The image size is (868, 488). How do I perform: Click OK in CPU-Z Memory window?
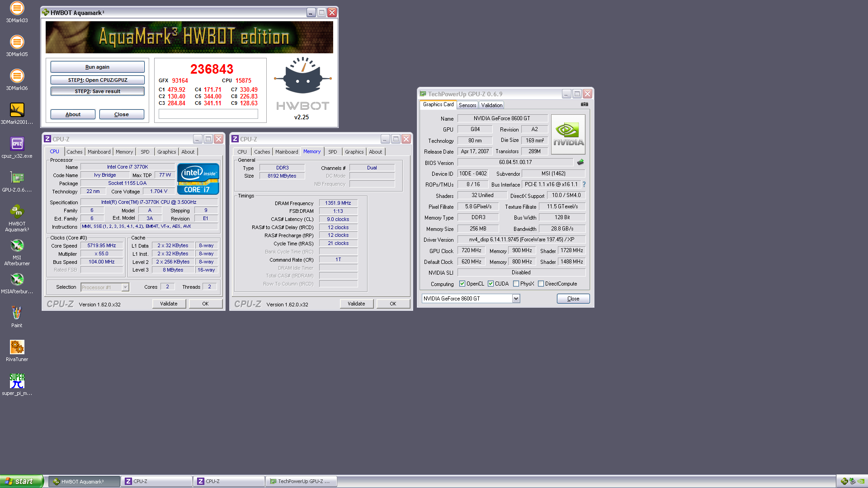pos(393,304)
